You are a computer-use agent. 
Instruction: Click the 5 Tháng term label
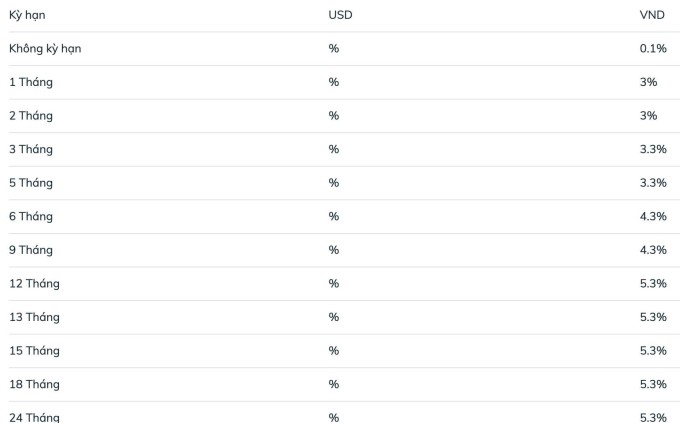pyautogui.click(x=31, y=183)
